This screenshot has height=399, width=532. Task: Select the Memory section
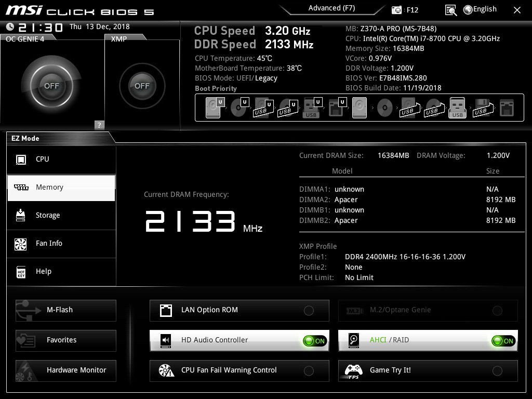point(61,188)
